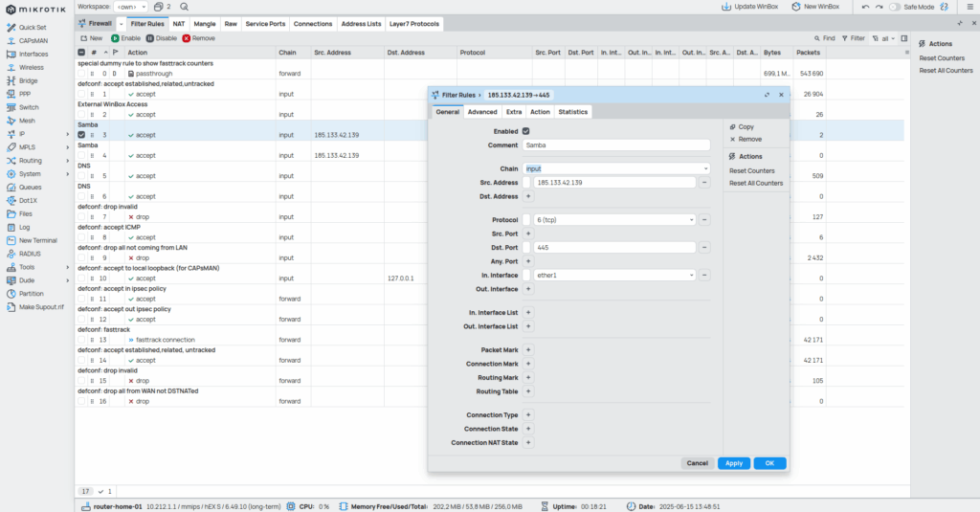The width and height of the screenshot is (980, 512).
Task: Tick the checkbox for rule number 5
Action: [x=81, y=176]
